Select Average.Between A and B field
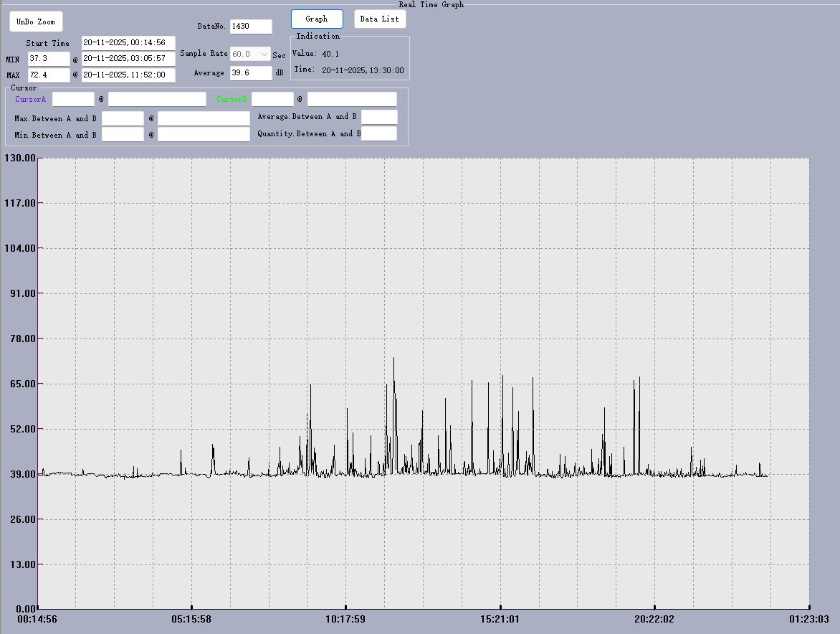This screenshot has width=840, height=634. coord(379,117)
